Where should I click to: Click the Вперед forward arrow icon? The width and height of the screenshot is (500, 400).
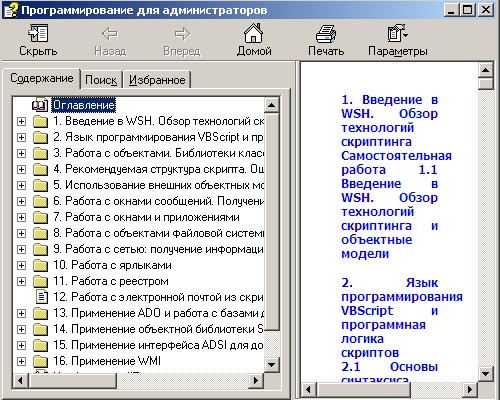pyautogui.click(x=182, y=33)
